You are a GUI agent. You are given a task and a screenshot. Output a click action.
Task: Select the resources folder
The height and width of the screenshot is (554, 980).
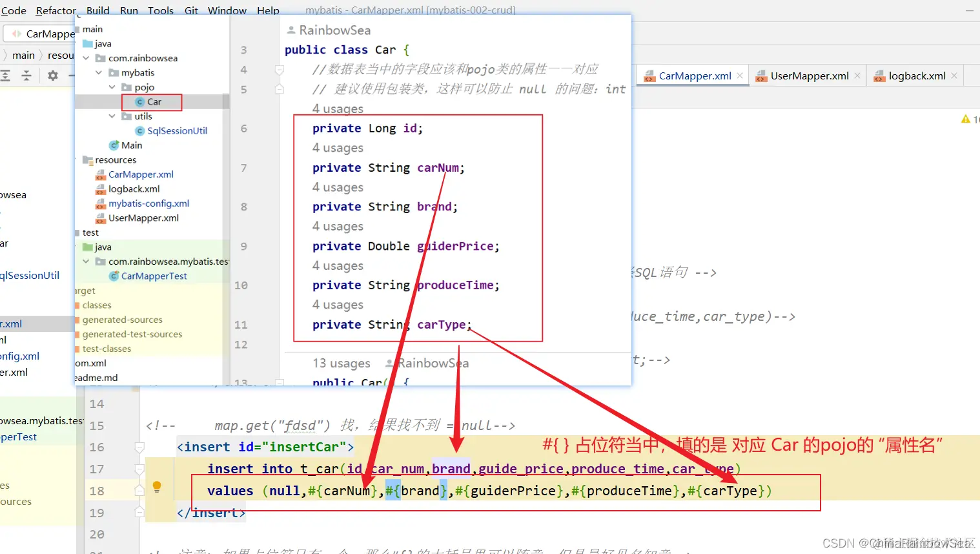116,160
